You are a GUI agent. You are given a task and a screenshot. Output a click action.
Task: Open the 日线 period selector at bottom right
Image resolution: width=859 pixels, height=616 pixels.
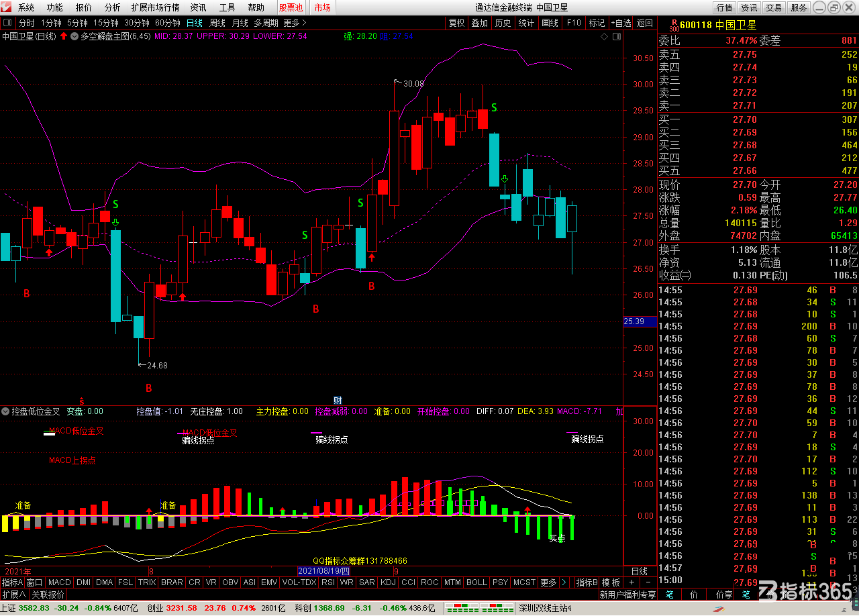[x=640, y=571]
